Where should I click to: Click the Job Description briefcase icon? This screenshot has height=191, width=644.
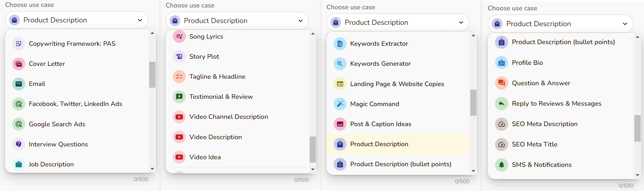pos(19,164)
